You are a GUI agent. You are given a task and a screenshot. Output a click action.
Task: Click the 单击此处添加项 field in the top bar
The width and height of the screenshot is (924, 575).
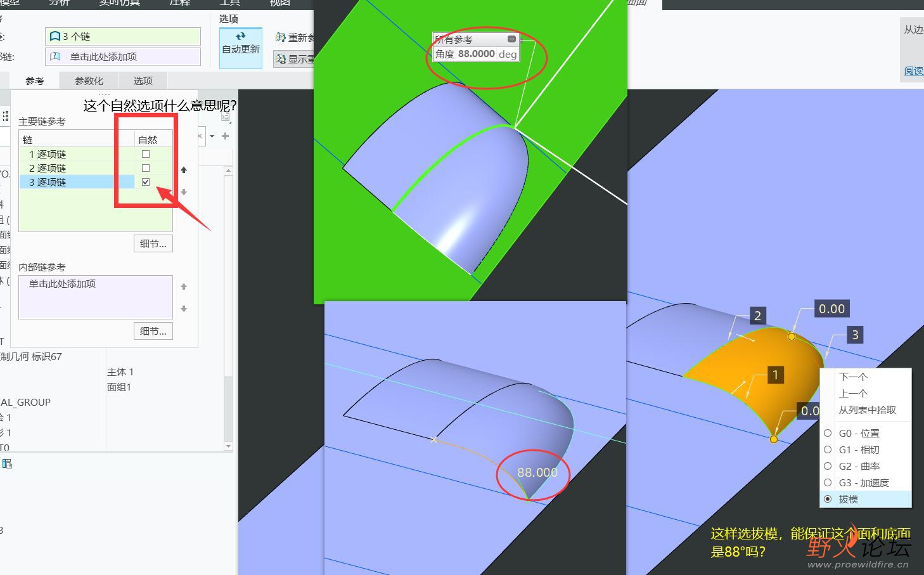coord(123,56)
